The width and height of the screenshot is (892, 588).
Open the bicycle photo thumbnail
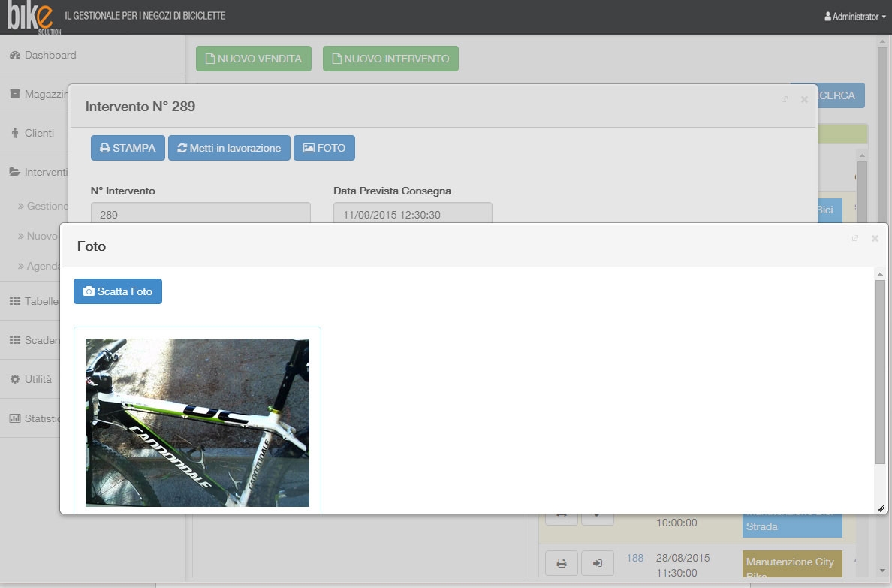[x=197, y=422]
